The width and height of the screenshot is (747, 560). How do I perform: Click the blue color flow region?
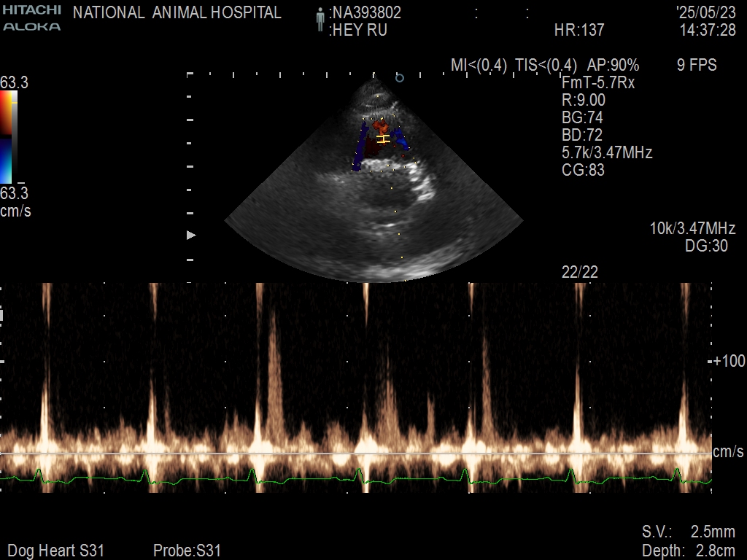[x=401, y=140]
